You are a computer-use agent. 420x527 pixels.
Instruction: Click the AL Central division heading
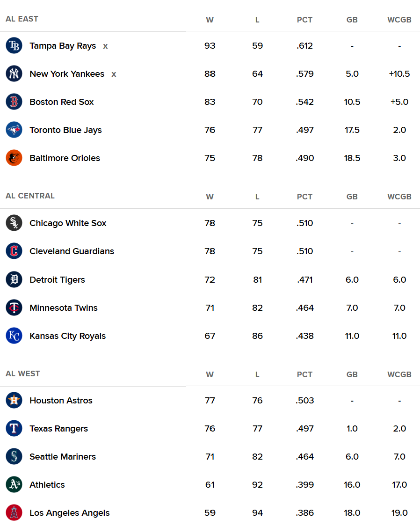click(30, 196)
